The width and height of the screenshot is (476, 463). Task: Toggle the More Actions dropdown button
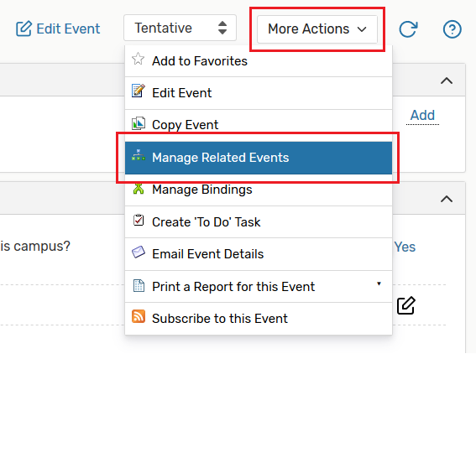pos(317,29)
